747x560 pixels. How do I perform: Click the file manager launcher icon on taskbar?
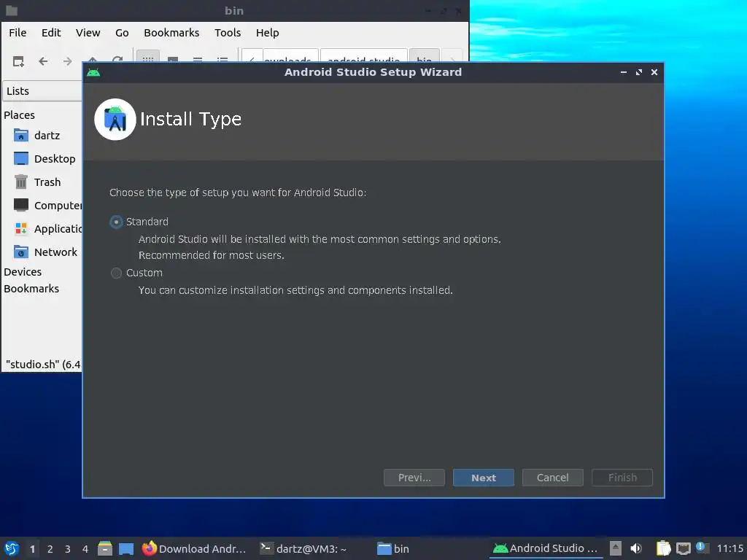[105, 548]
